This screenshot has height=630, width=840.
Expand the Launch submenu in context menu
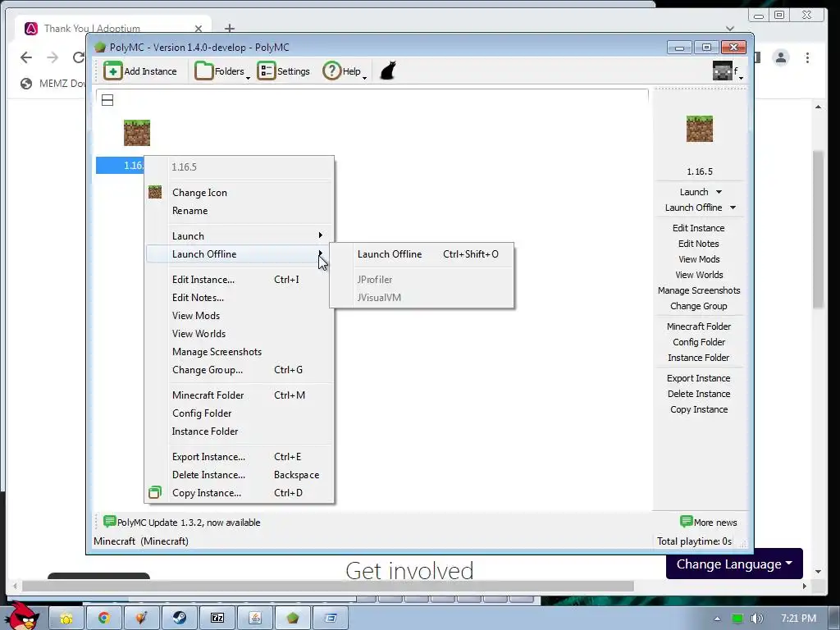pyautogui.click(x=239, y=235)
